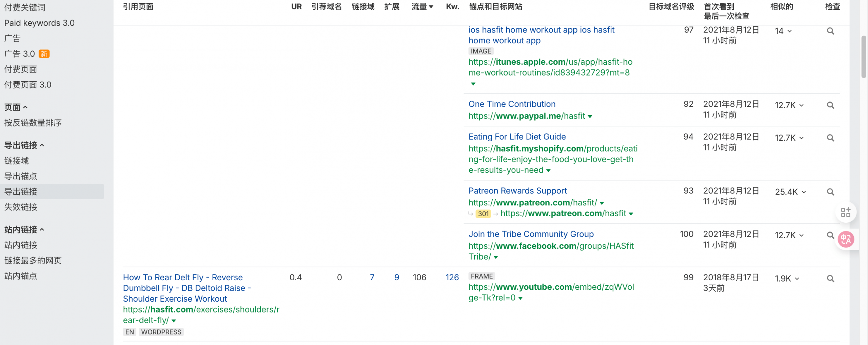
Task: Open the floating apps grid widget icon
Action: [846, 212]
